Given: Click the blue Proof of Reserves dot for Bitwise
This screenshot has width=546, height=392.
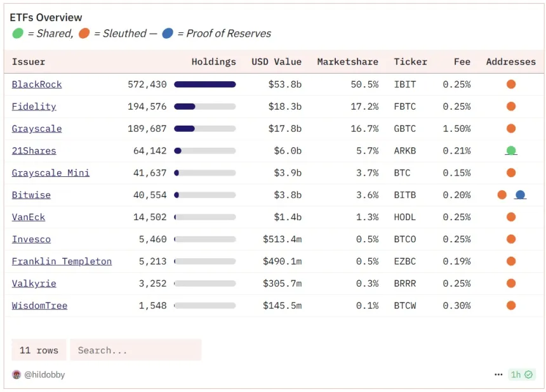Looking at the screenshot, I should tap(520, 195).
